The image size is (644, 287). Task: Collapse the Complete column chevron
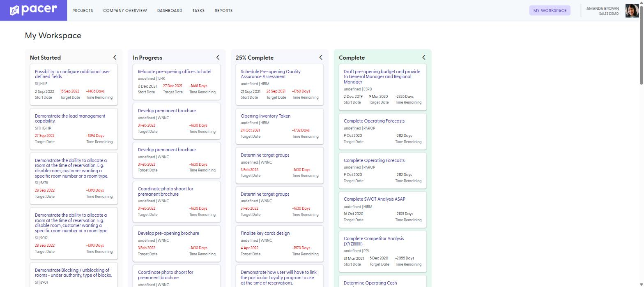pos(424,57)
